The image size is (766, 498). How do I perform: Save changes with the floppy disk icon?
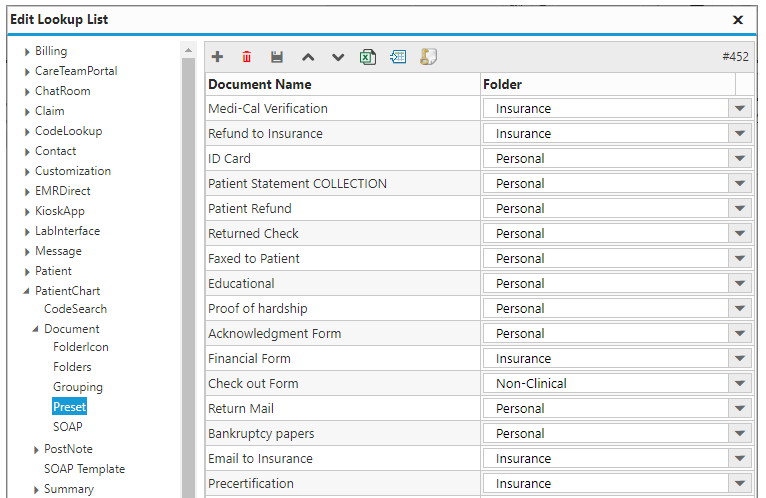coord(277,57)
